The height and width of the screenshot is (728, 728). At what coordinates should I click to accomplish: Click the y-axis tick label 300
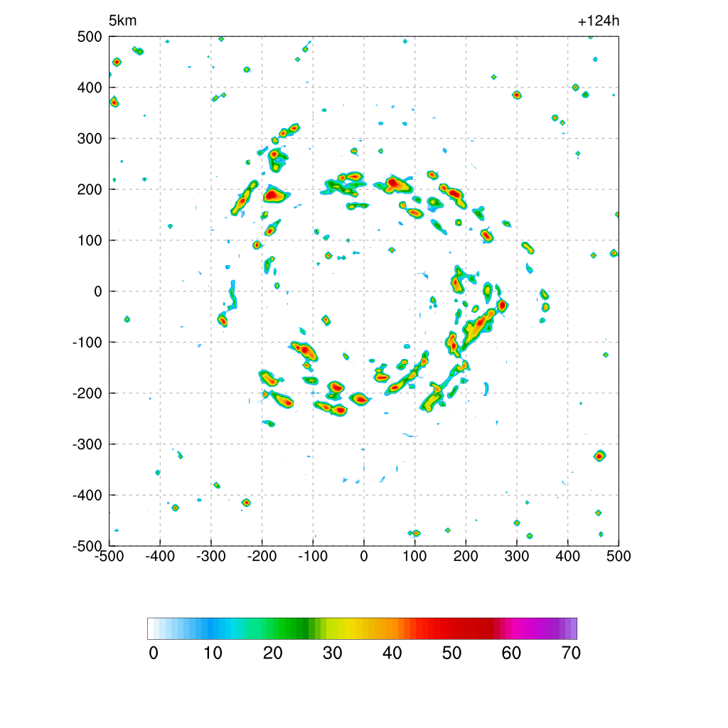pyautogui.click(x=90, y=139)
